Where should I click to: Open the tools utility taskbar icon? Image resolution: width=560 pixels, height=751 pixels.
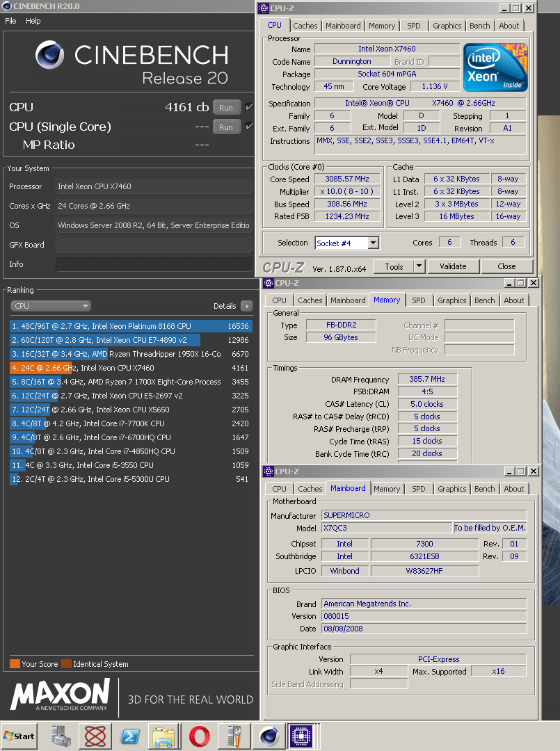click(x=234, y=736)
